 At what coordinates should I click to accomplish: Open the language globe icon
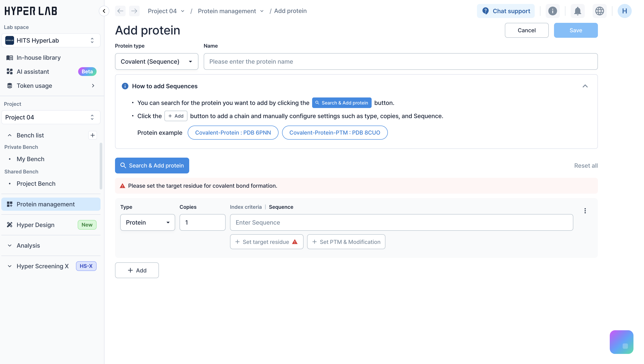pyautogui.click(x=599, y=11)
